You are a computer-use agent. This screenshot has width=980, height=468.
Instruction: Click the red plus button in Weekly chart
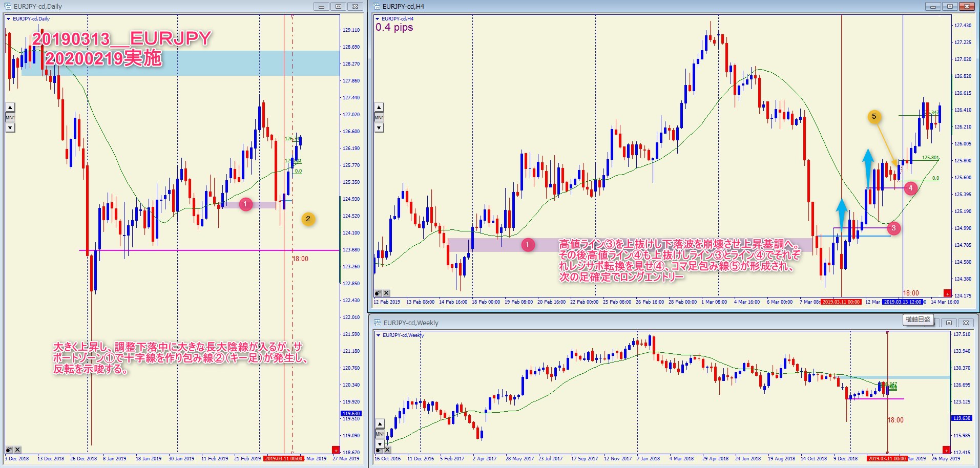point(947,450)
